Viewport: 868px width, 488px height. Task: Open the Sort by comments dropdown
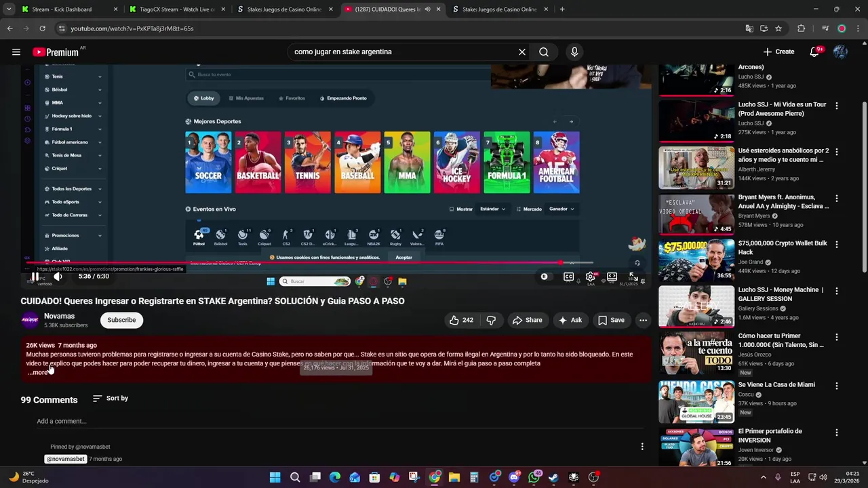(x=111, y=399)
